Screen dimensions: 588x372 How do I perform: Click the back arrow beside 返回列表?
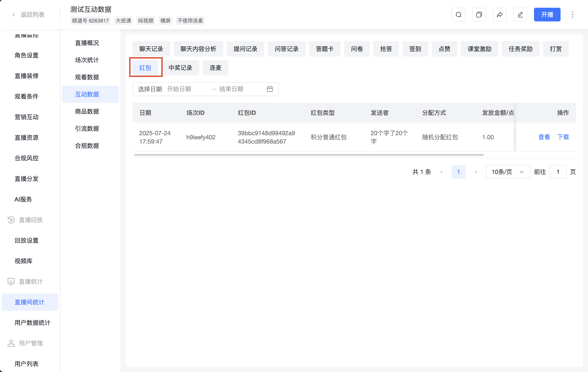click(14, 15)
